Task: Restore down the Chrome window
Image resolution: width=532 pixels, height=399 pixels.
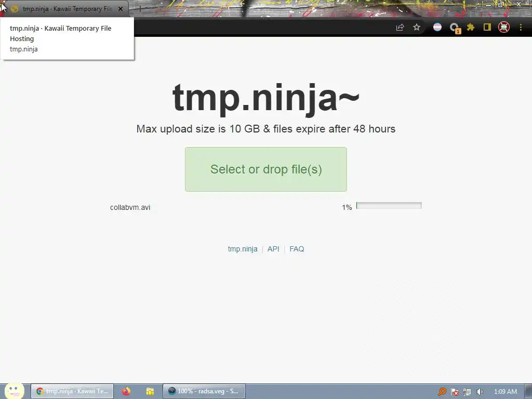Action: click(x=501, y=4)
